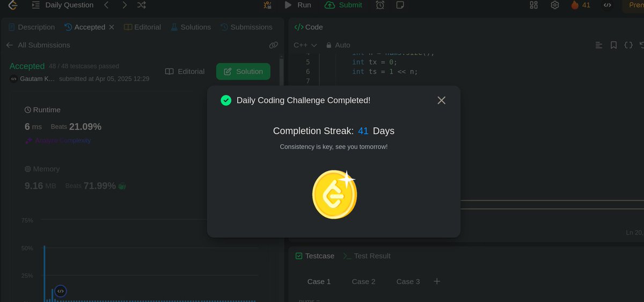Run the code
Viewport: 644px width, 302px height.
click(298, 5)
